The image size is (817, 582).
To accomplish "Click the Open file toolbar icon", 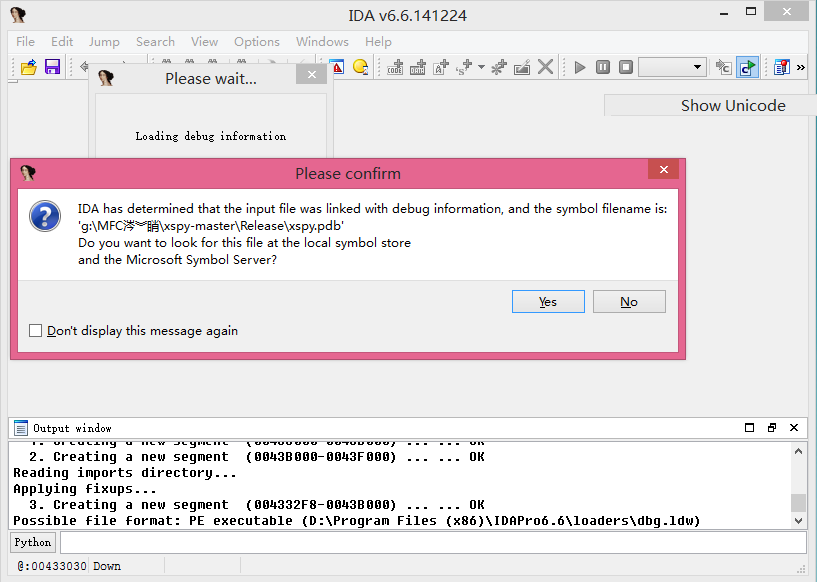I will (x=29, y=67).
